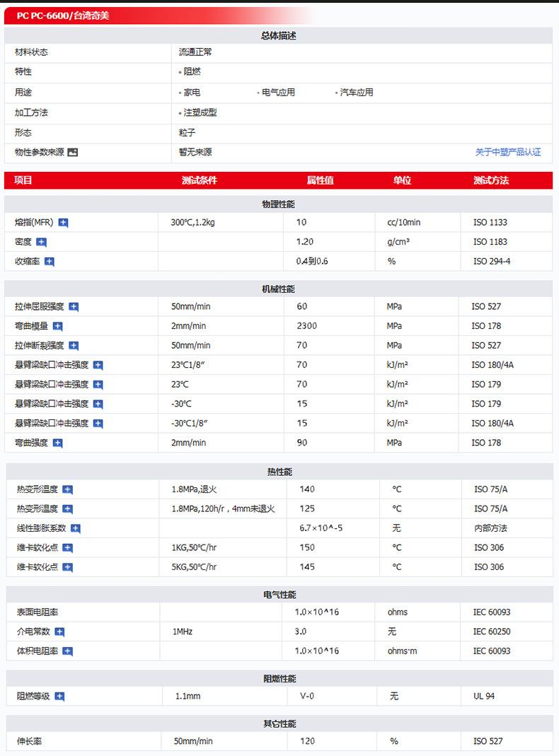
Task: Click the 机械性能 section heading
Action: click(x=278, y=289)
